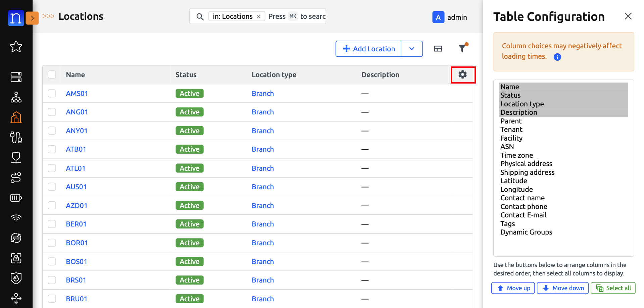Click the table view layout icon
Viewport: 644px width, 308px height.
438,49
